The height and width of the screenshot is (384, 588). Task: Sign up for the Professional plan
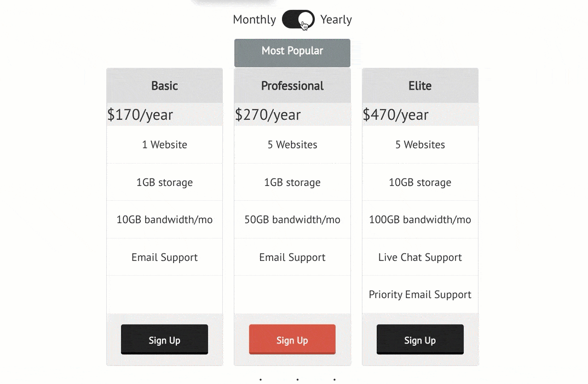[x=292, y=339]
